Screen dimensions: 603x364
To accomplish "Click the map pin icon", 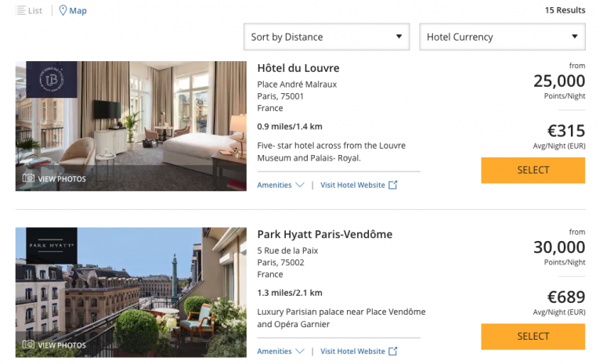I will (63, 10).
